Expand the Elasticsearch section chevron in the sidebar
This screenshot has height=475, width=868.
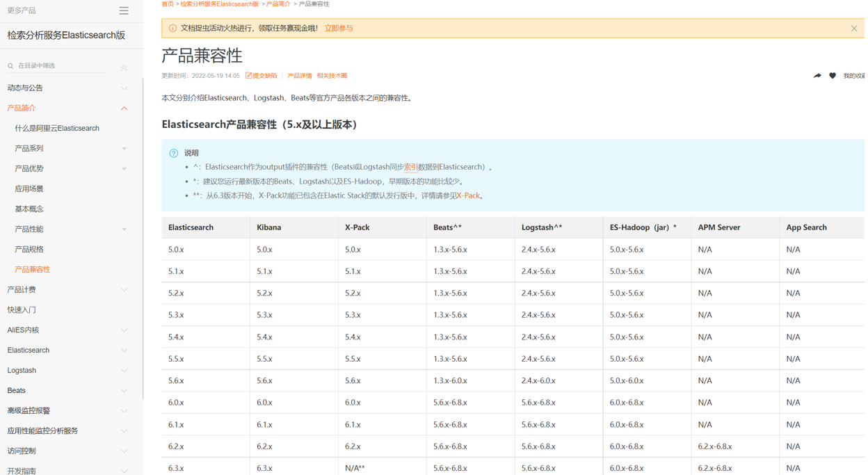(x=124, y=351)
